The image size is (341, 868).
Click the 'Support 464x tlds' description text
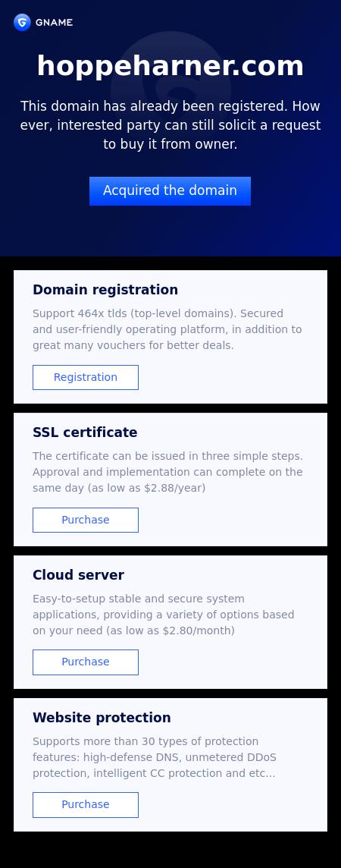point(167,329)
